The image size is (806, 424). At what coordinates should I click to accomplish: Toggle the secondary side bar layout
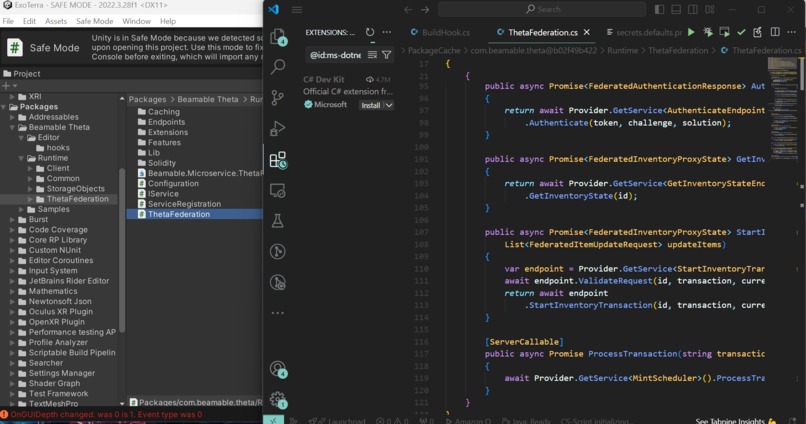point(693,9)
